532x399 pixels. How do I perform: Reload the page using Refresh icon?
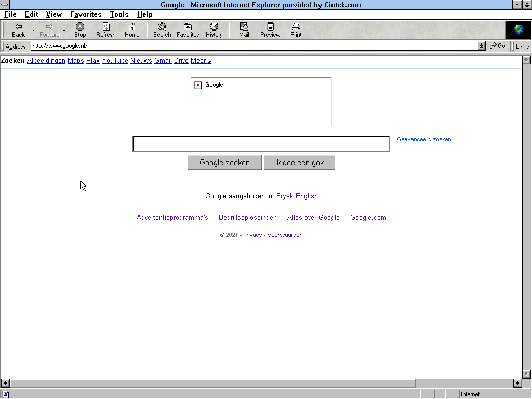106,30
